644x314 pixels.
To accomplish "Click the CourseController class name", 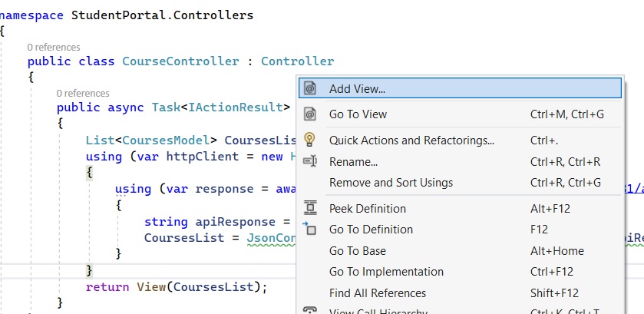I will pyautogui.click(x=180, y=61).
